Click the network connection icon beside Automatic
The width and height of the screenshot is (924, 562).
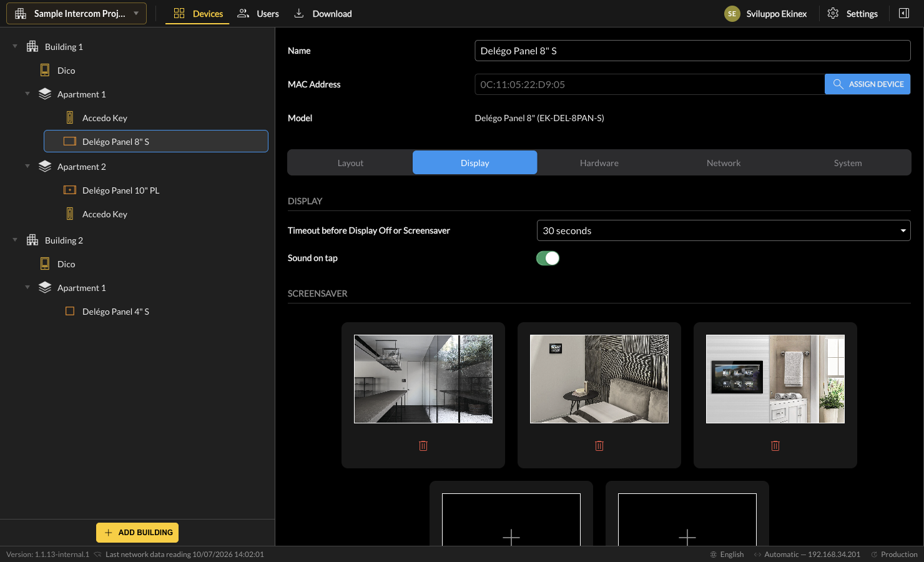tap(757, 555)
